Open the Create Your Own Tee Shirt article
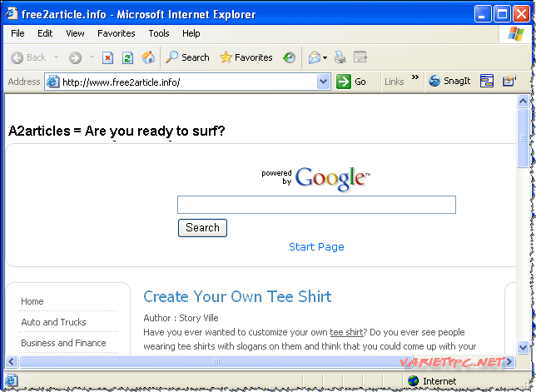536x392 pixels. point(237,296)
